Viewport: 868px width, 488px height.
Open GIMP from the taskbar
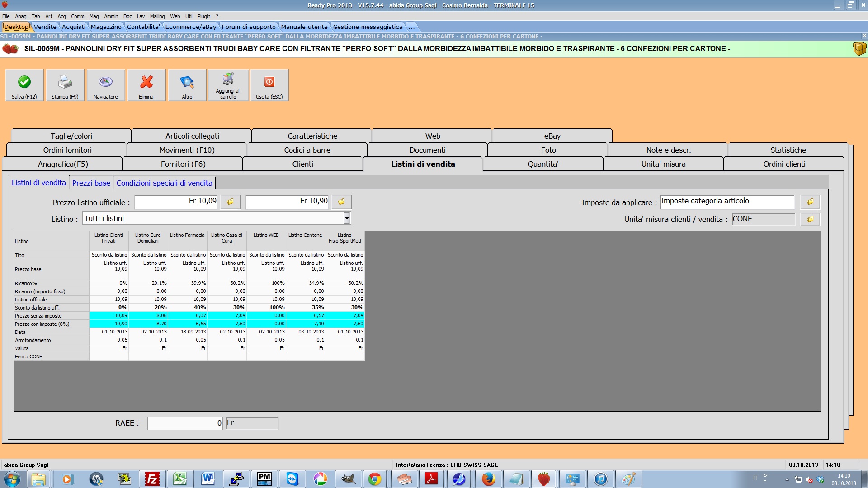tap(348, 479)
